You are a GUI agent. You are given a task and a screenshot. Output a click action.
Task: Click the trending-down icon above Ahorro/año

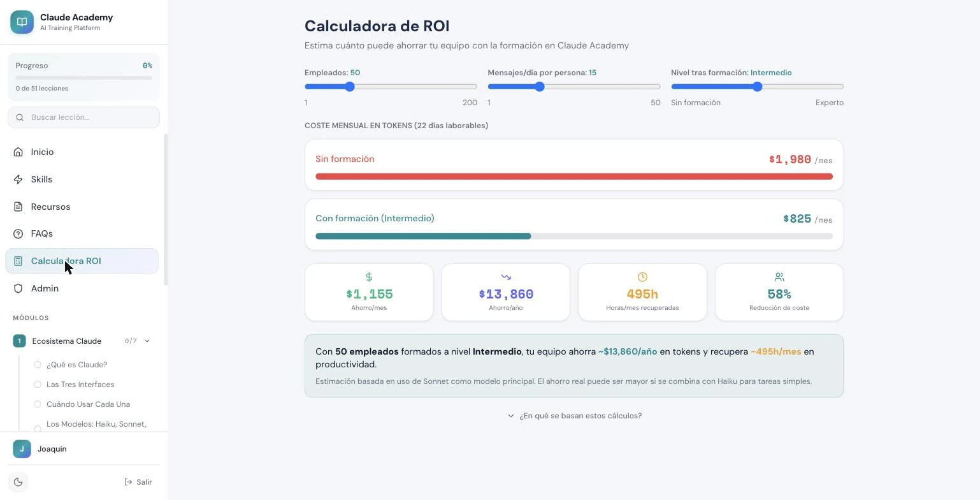point(506,277)
